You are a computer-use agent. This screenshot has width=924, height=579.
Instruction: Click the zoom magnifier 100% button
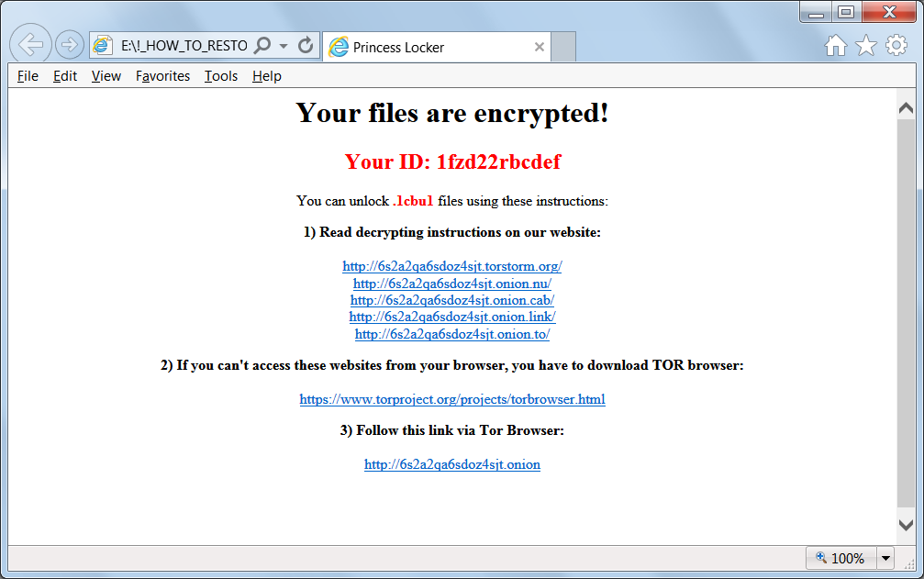pos(841,558)
